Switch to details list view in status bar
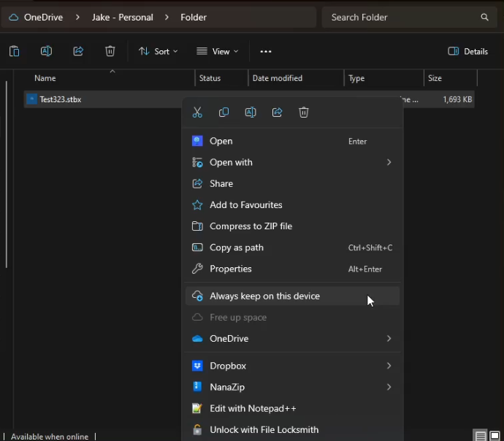The image size is (504, 441). [481, 436]
